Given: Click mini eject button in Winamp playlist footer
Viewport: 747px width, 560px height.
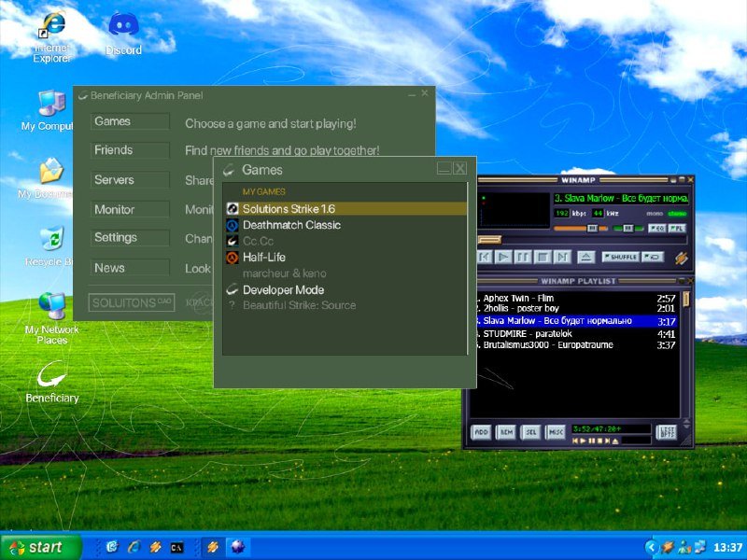Looking at the screenshot, I should 615,441.
